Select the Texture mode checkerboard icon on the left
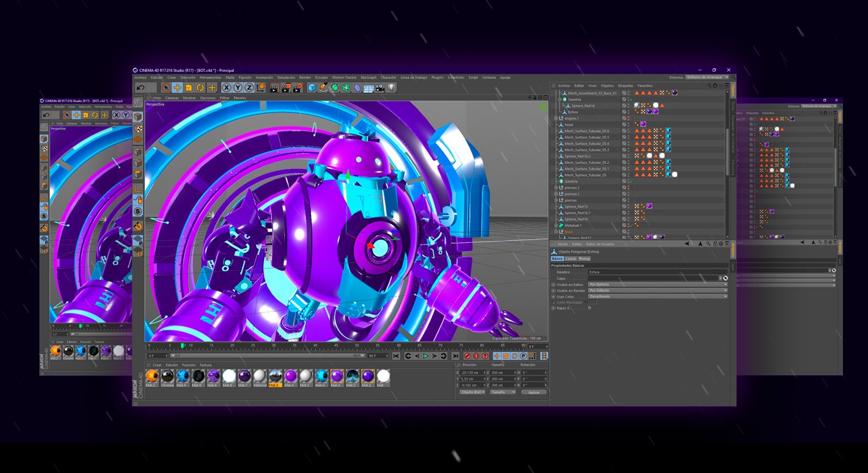Image resolution: width=868 pixels, height=473 pixels. (x=138, y=128)
